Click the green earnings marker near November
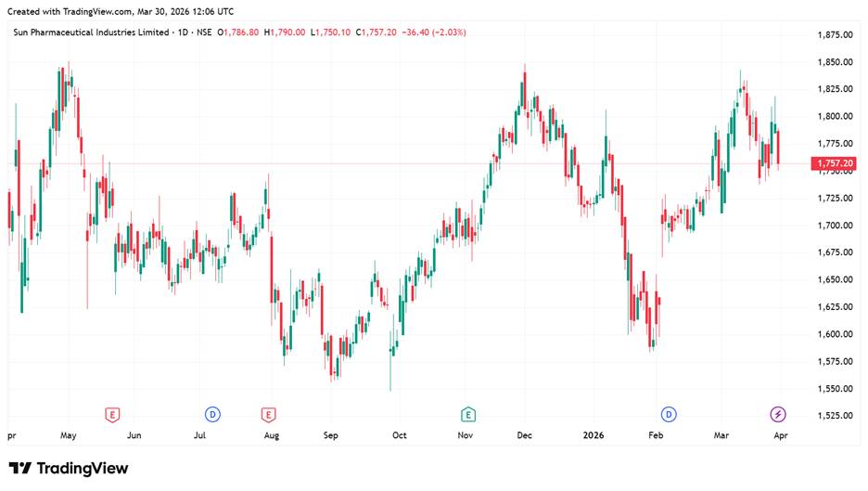This screenshot has height=491, width=868. [x=468, y=414]
